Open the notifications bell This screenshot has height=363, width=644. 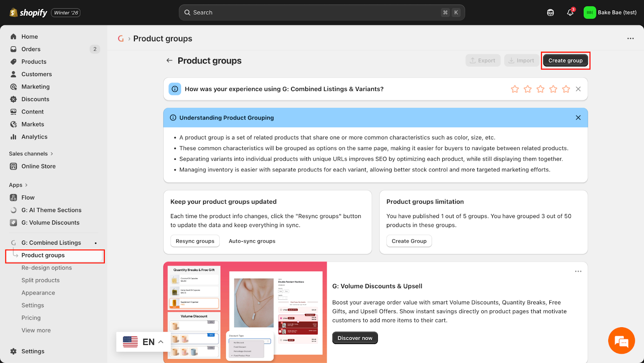click(x=570, y=13)
